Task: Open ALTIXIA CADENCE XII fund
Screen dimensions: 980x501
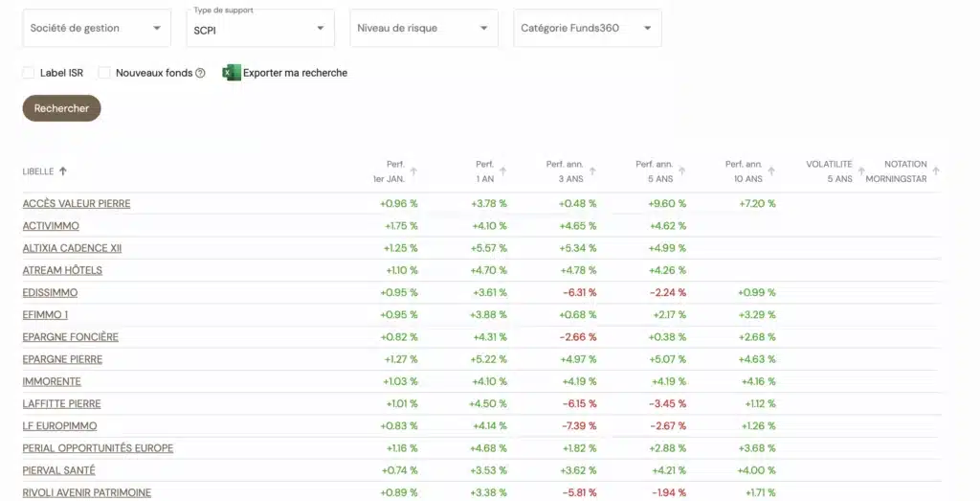Action: point(72,248)
